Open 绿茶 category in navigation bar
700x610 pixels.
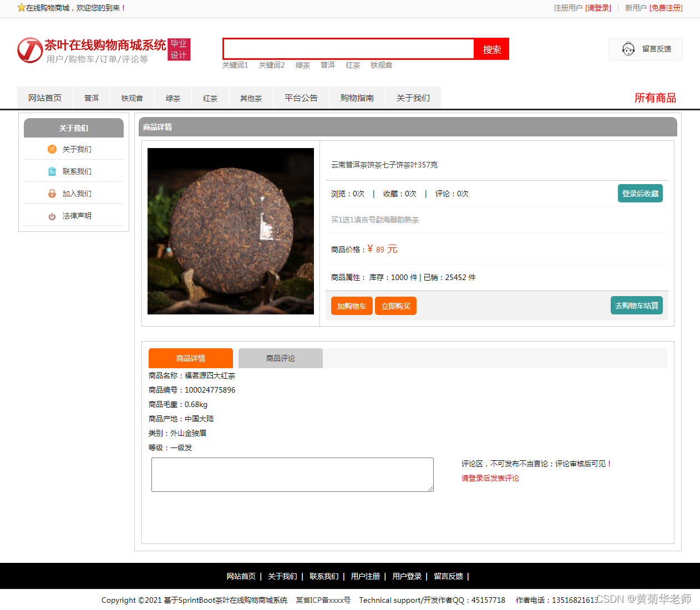(173, 98)
